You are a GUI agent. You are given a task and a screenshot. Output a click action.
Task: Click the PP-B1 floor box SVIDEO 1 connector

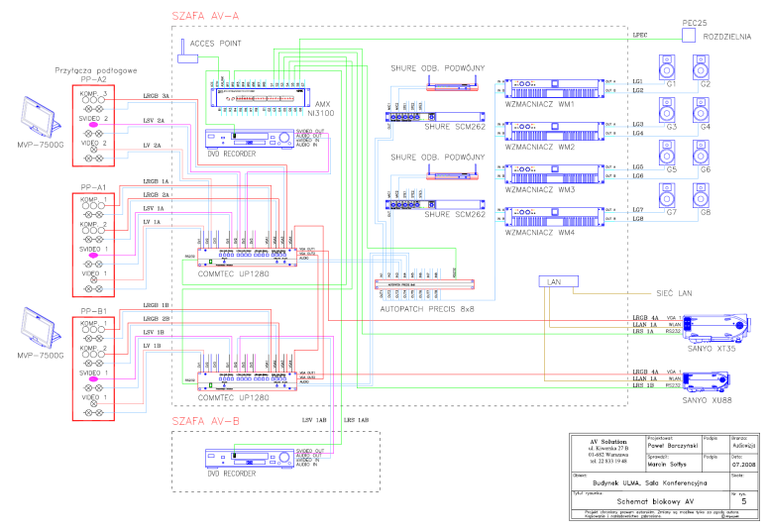[93, 379]
